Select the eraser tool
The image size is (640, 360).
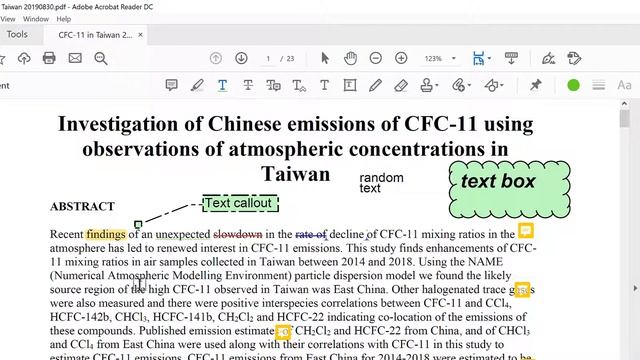(401, 85)
